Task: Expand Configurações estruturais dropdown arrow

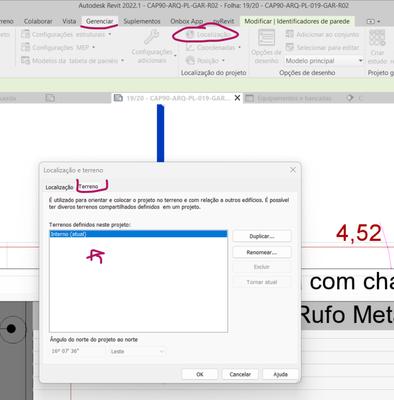Action: 110,34
